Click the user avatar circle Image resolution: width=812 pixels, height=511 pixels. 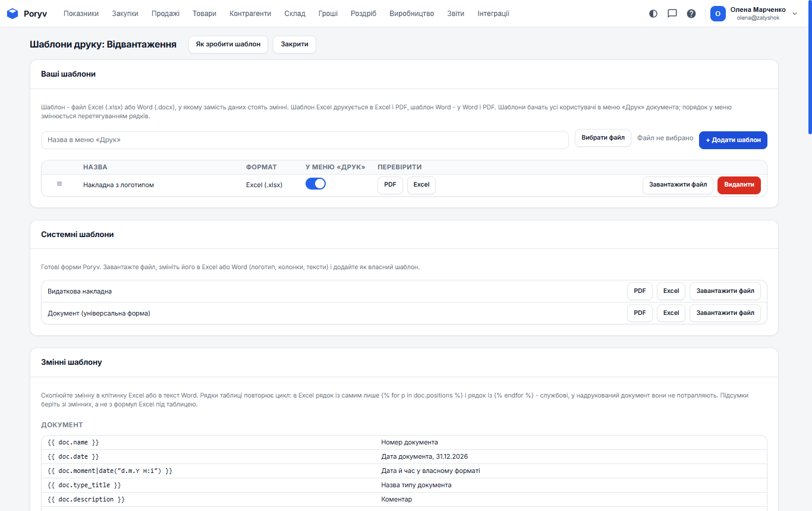pos(718,14)
